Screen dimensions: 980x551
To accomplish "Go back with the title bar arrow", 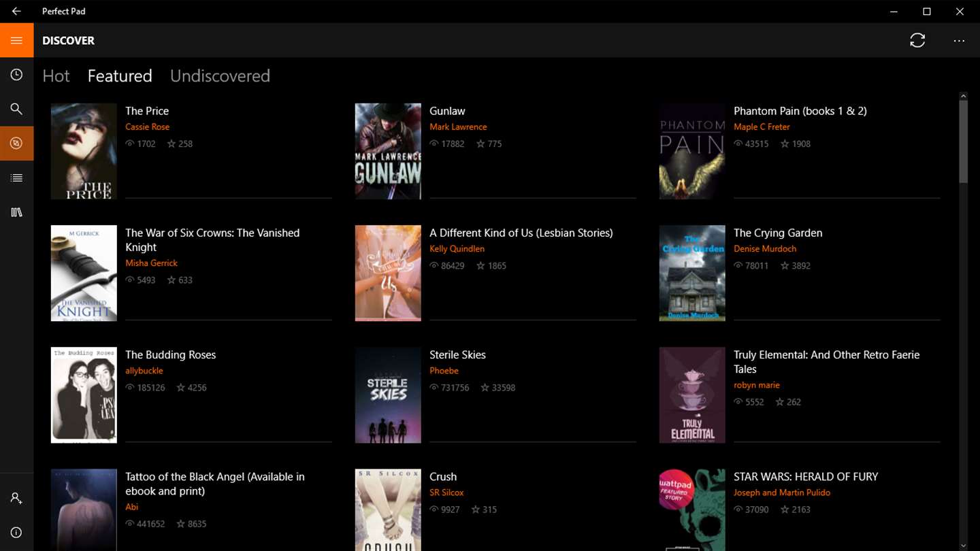I will click(16, 11).
